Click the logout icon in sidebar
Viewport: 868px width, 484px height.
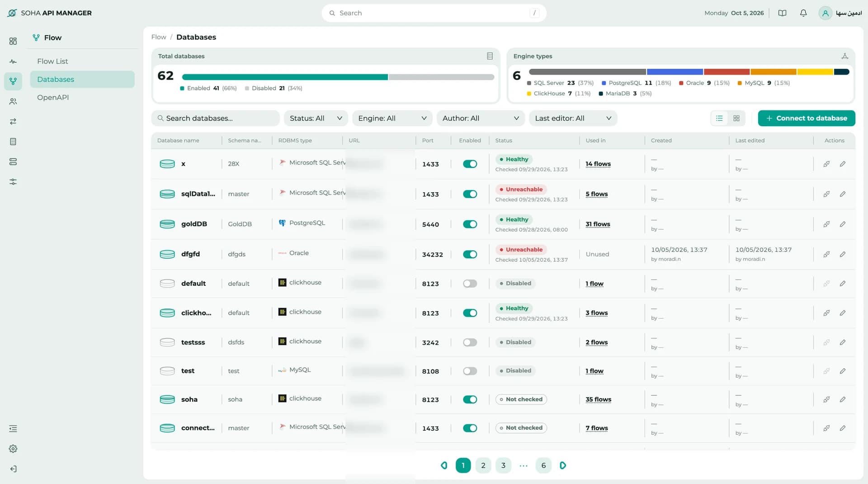click(13, 469)
